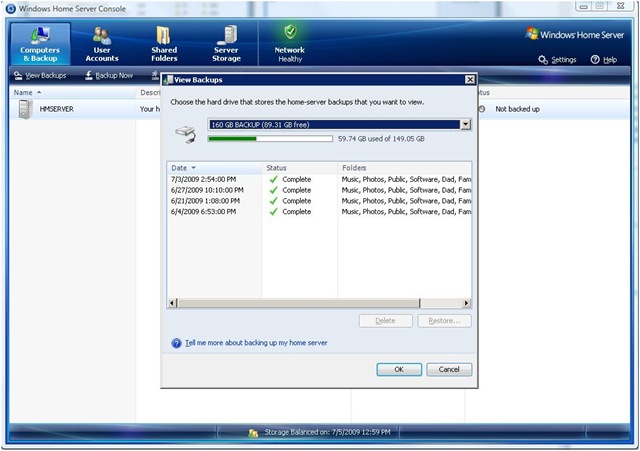
Task: Open the Shared Folders tab
Action: [164, 44]
